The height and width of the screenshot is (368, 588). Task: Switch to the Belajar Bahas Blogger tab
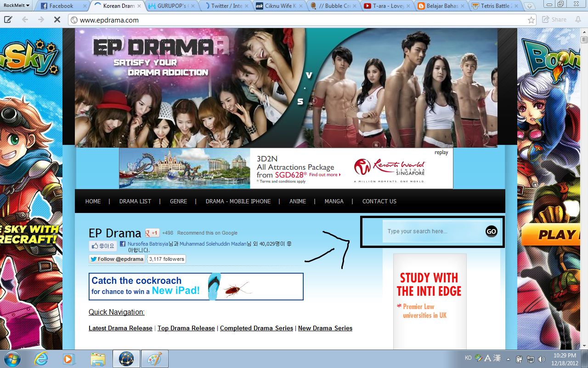coord(441,6)
